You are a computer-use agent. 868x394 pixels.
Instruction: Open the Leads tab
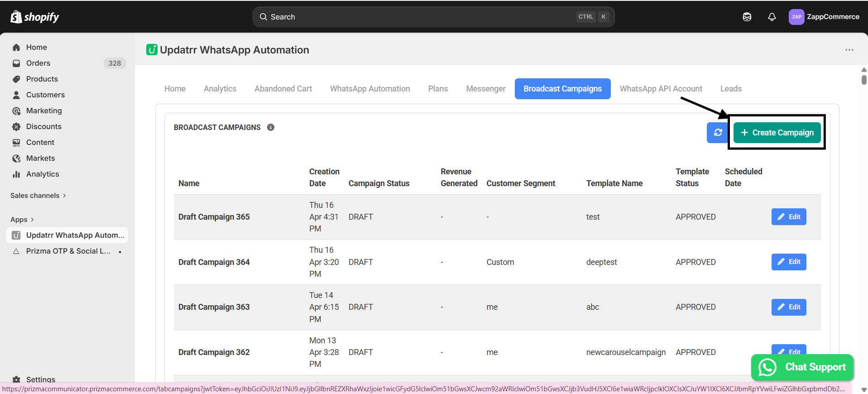(x=731, y=89)
